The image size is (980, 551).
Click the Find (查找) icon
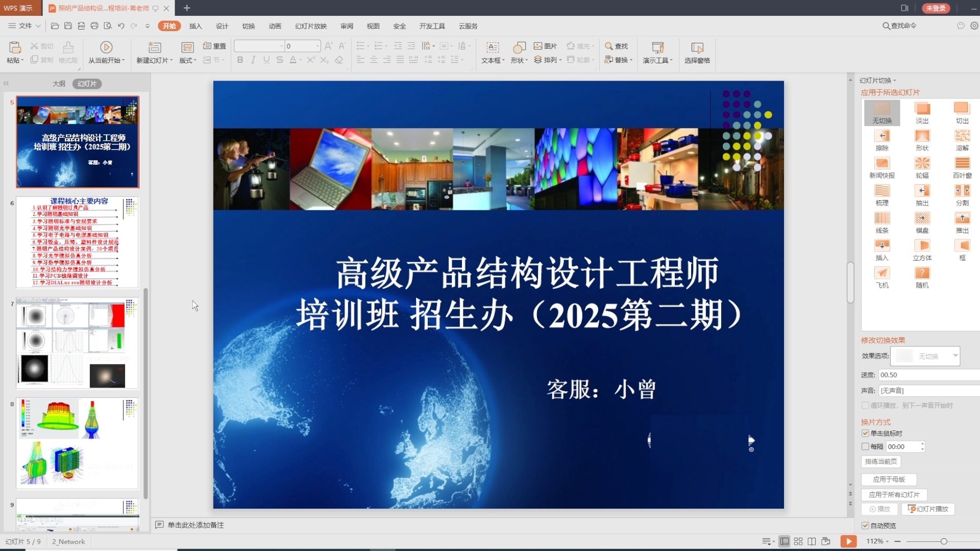(x=608, y=46)
